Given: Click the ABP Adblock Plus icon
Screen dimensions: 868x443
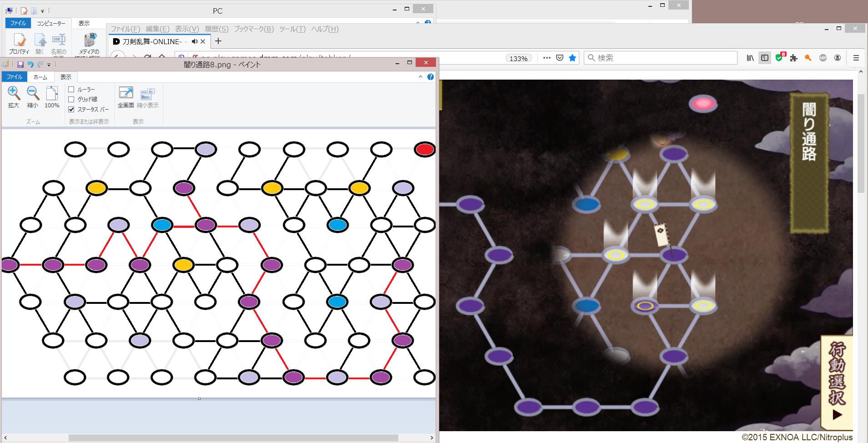Looking at the screenshot, I should [x=823, y=58].
